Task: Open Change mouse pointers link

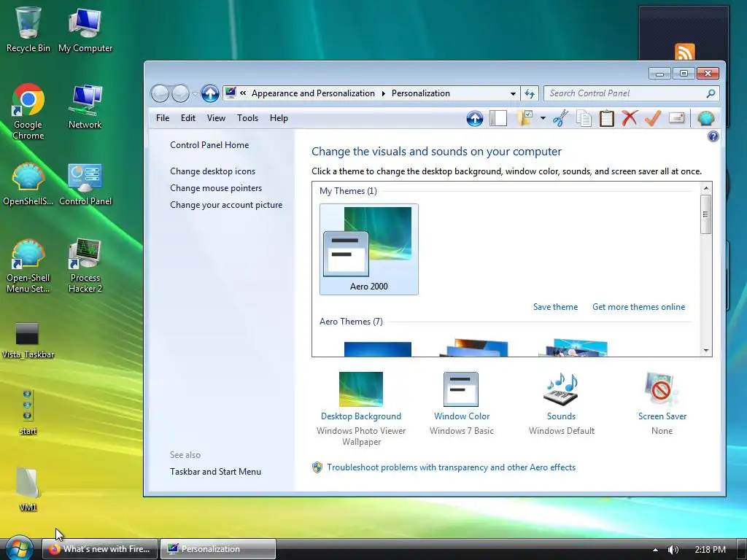Action: coord(216,188)
